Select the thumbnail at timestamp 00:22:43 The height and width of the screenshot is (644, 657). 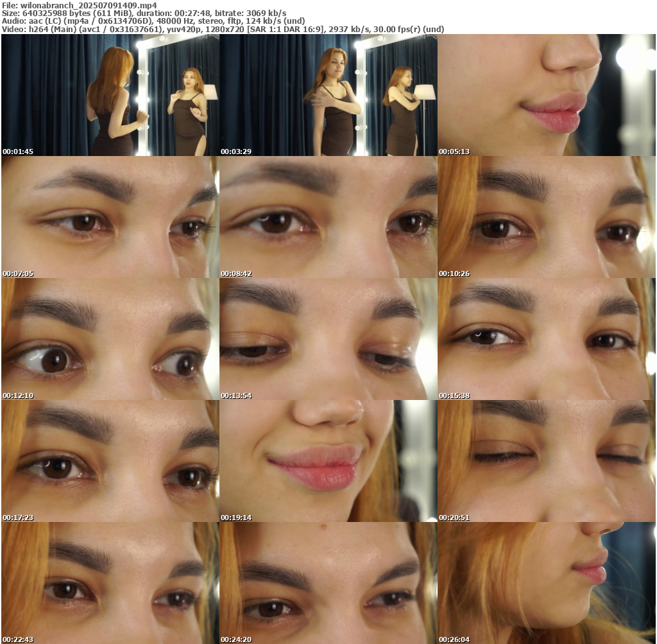110,583
